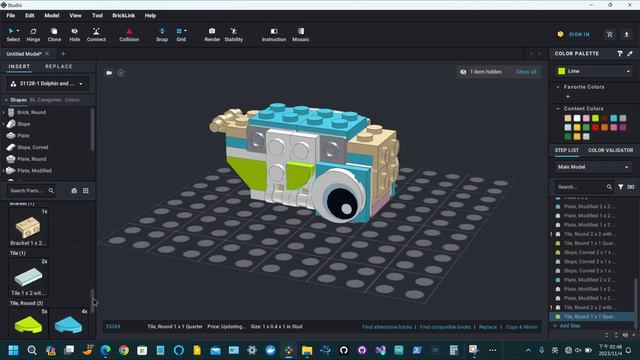Switch to the REPLACE tab
The image size is (640, 360).
tap(59, 67)
